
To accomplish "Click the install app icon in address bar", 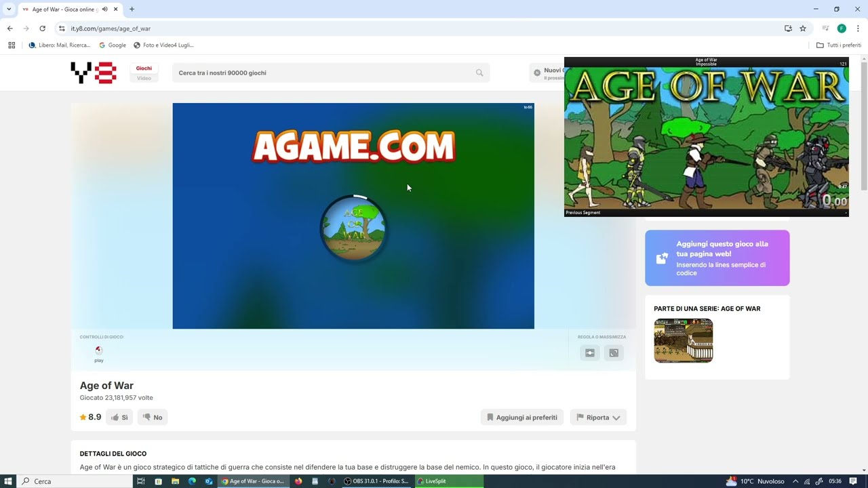I will click(788, 28).
